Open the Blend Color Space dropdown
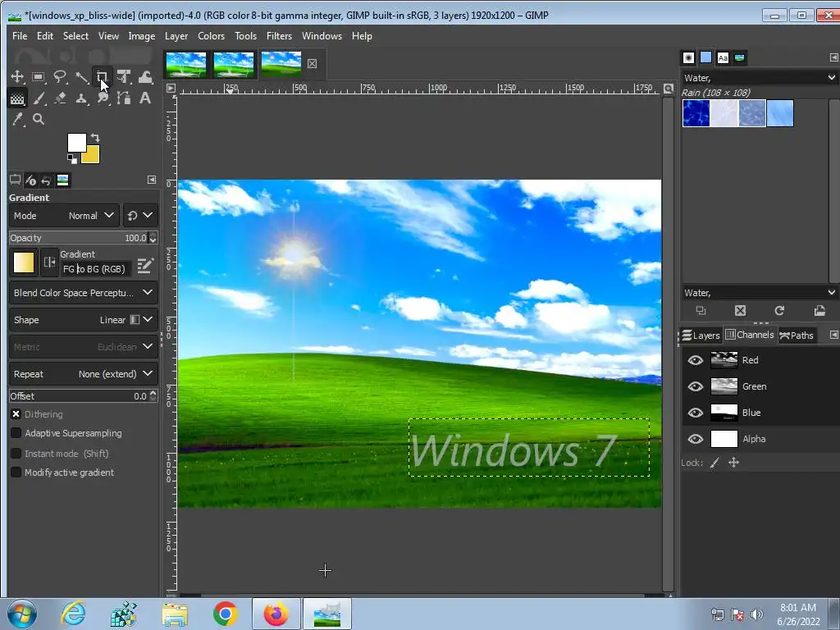 pos(84,293)
